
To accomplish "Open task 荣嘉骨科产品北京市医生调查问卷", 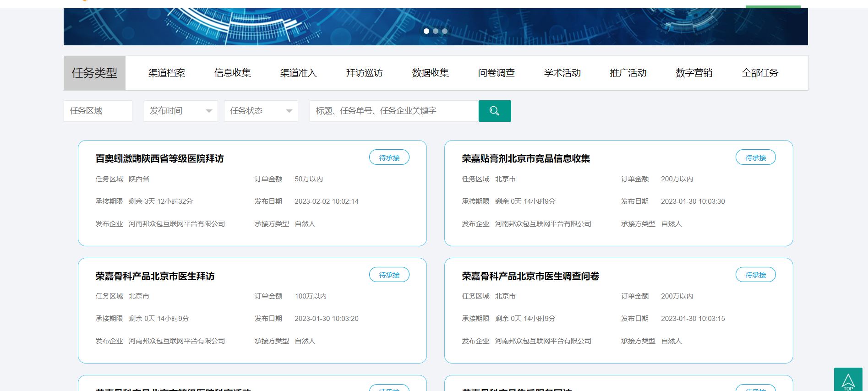I will 530,276.
